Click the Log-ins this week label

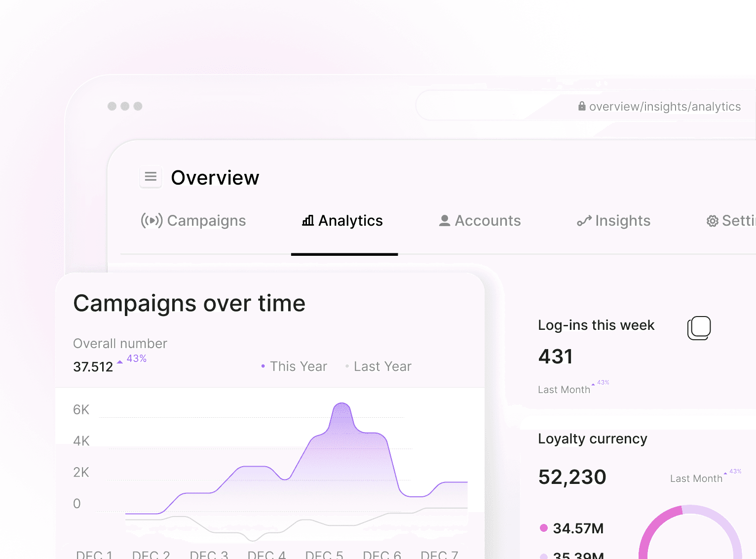(x=596, y=325)
